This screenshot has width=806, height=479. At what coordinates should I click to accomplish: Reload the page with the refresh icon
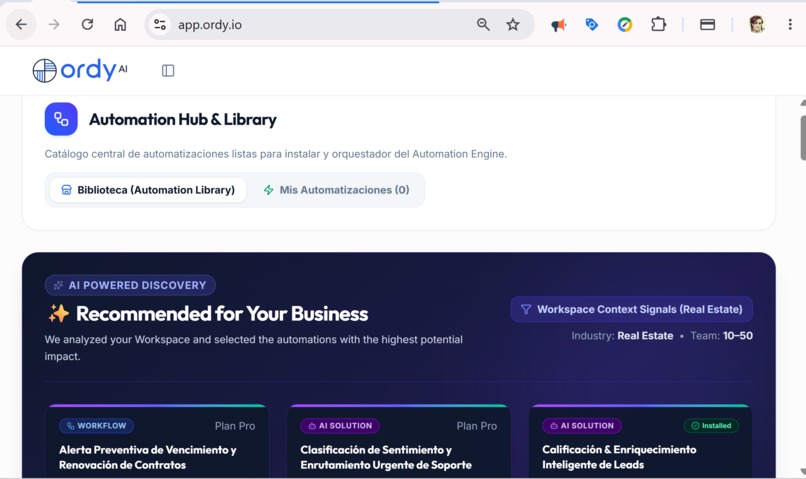pos(87,24)
